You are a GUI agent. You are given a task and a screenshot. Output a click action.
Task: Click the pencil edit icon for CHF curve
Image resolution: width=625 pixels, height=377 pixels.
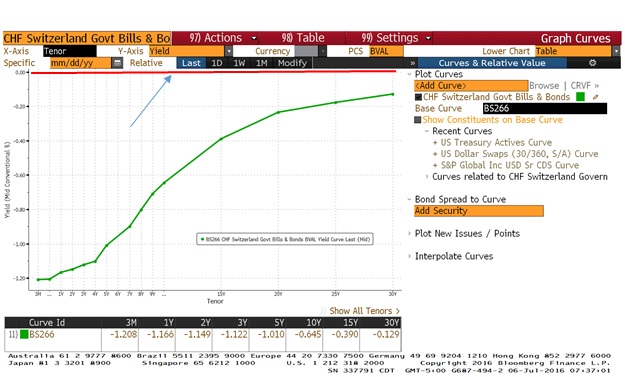point(596,97)
